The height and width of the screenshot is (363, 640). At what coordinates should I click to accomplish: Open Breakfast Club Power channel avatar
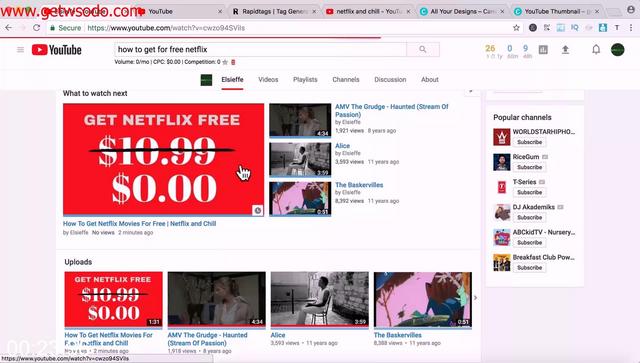click(502, 263)
